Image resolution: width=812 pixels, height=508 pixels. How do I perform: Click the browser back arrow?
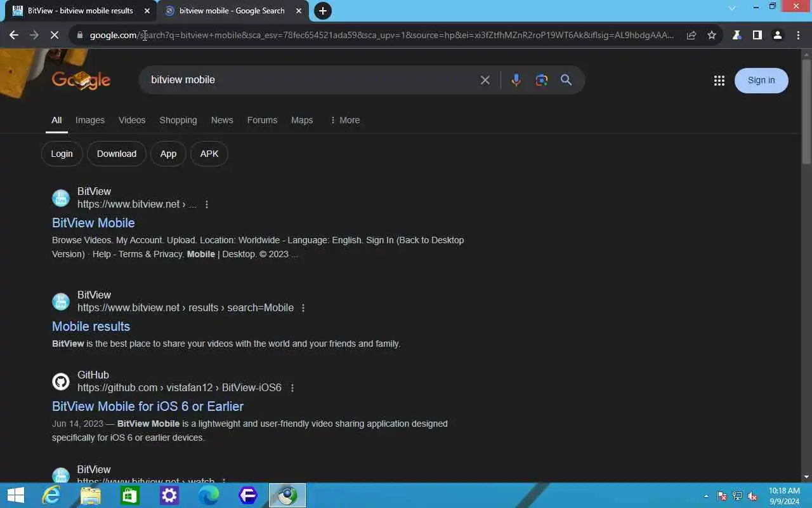pos(14,35)
